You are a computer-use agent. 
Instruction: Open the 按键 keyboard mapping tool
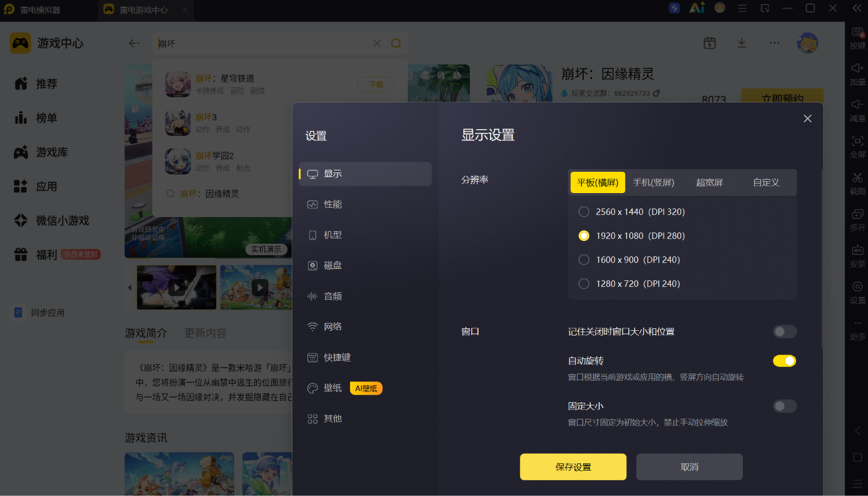pyautogui.click(x=858, y=39)
